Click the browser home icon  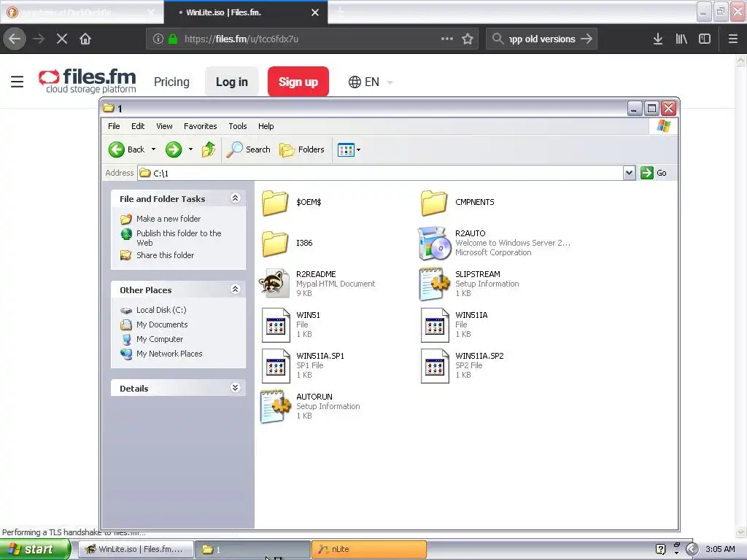85,39
